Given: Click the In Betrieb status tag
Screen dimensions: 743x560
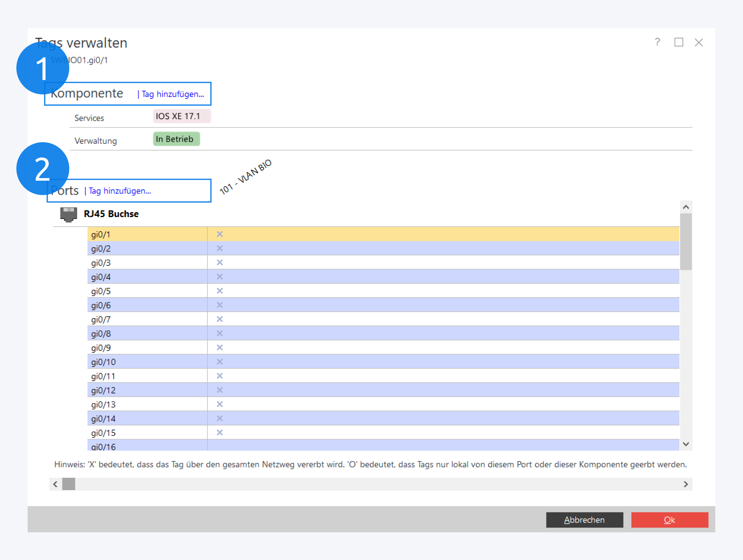Looking at the screenshot, I should (x=176, y=139).
